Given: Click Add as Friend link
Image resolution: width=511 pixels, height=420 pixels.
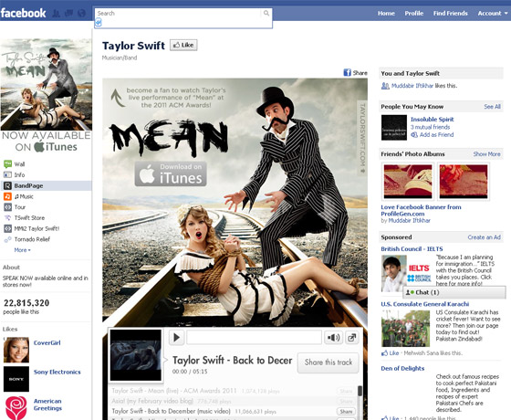Looking at the screenshot, I should tap(436, 135).
